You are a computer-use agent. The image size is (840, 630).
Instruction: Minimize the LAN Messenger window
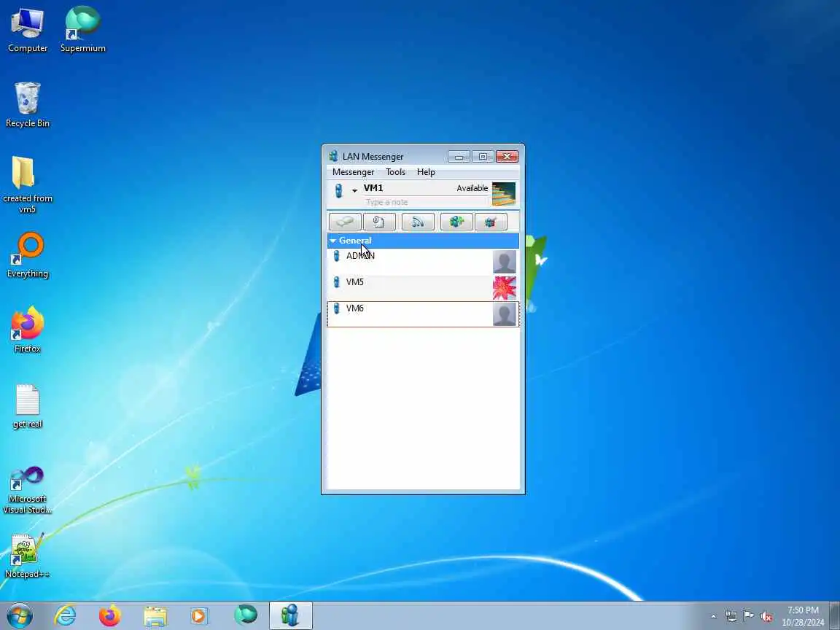click(459, 157)
